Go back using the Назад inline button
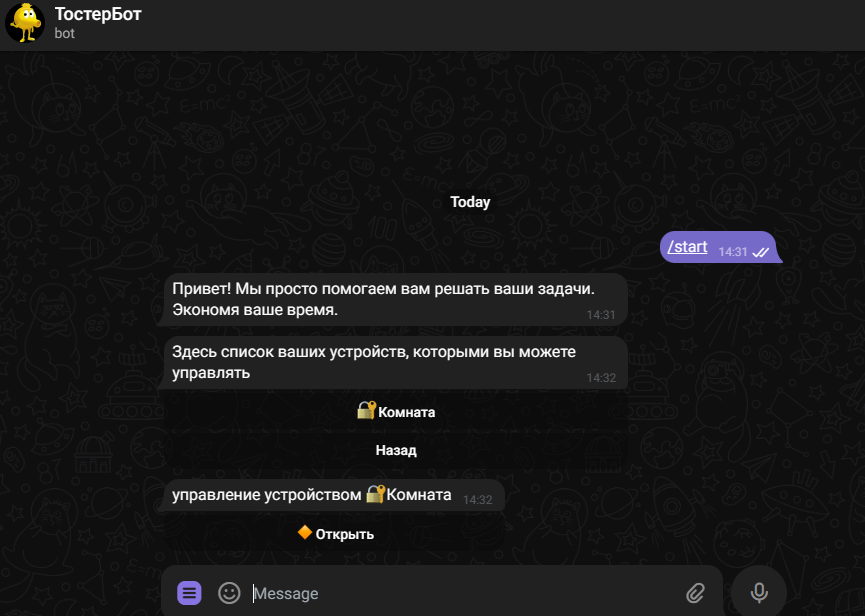Viewport: 865px width, 616px height. click(x=396, y=450)
